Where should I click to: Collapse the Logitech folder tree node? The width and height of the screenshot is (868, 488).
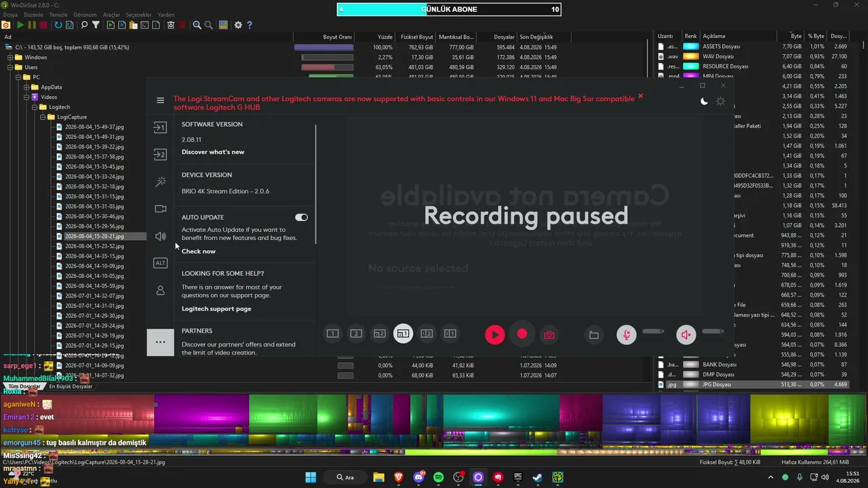35,107
